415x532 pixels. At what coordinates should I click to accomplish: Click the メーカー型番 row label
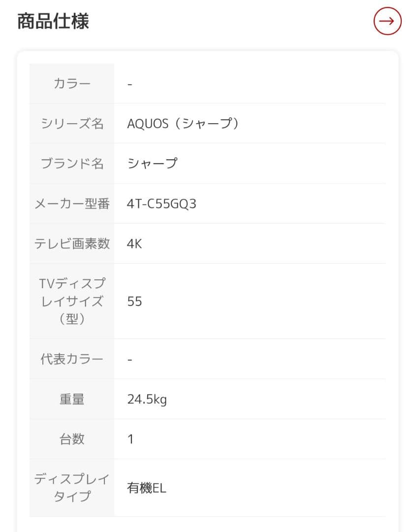click(x=72, y=203)
